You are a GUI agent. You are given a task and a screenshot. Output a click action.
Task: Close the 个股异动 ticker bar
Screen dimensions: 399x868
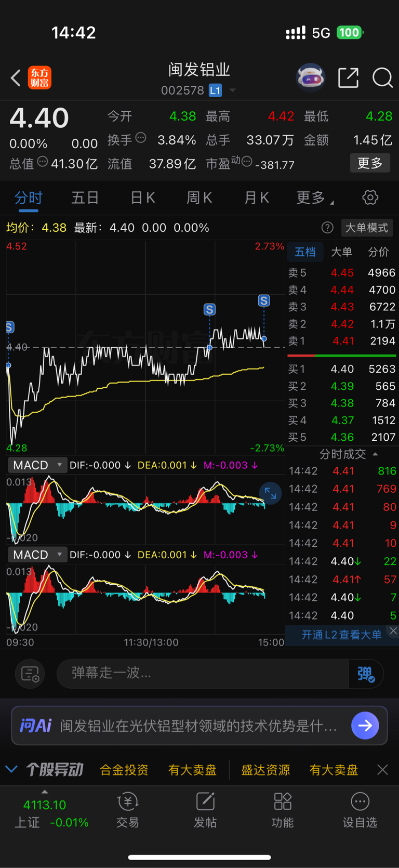(x=382, y=770)
